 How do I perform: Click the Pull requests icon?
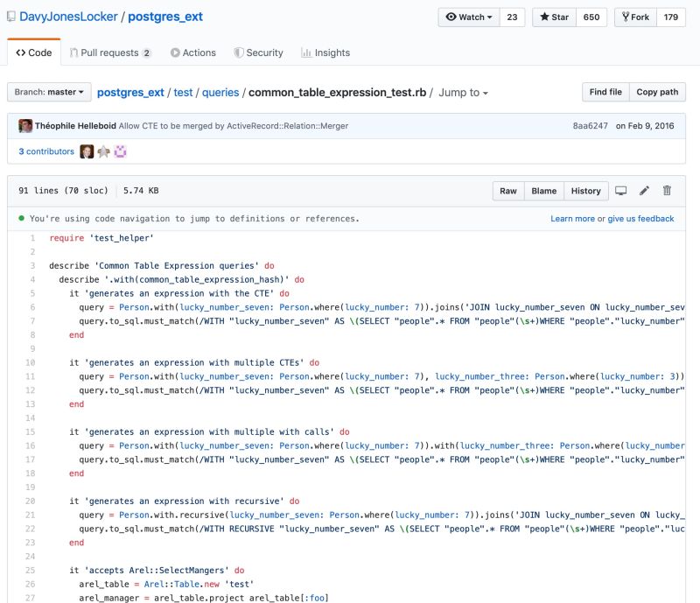click(x=75, y=52)
